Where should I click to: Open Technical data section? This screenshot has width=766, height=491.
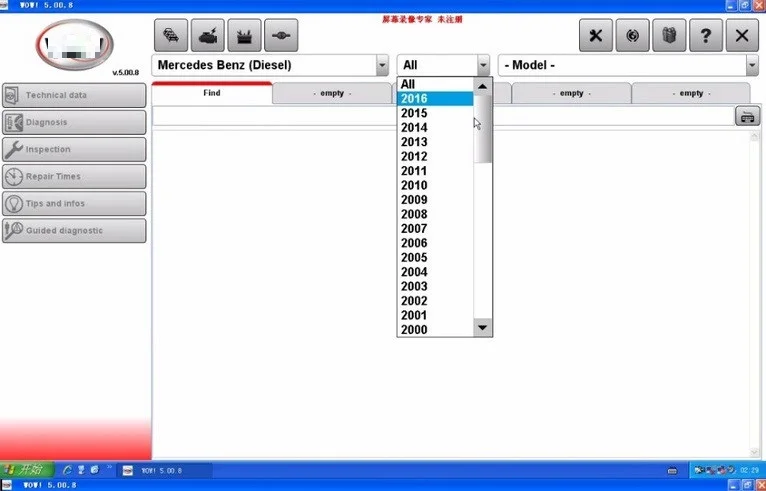[x=74, y=95]
